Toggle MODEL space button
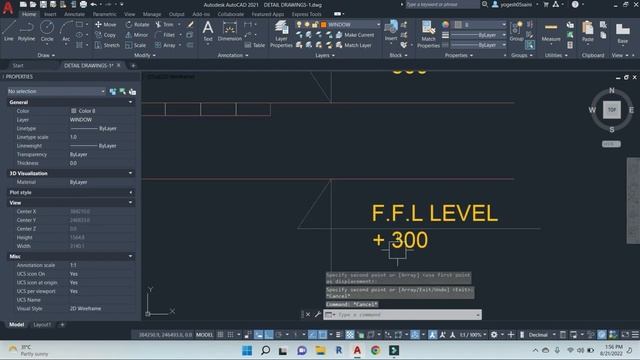 pyautogui.click(x=204, y=335)
